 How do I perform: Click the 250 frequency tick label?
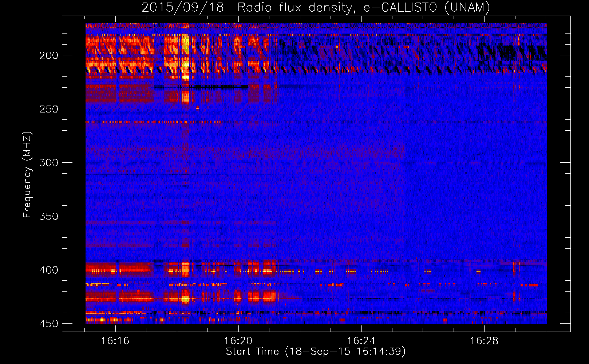[x=49, y=109]
